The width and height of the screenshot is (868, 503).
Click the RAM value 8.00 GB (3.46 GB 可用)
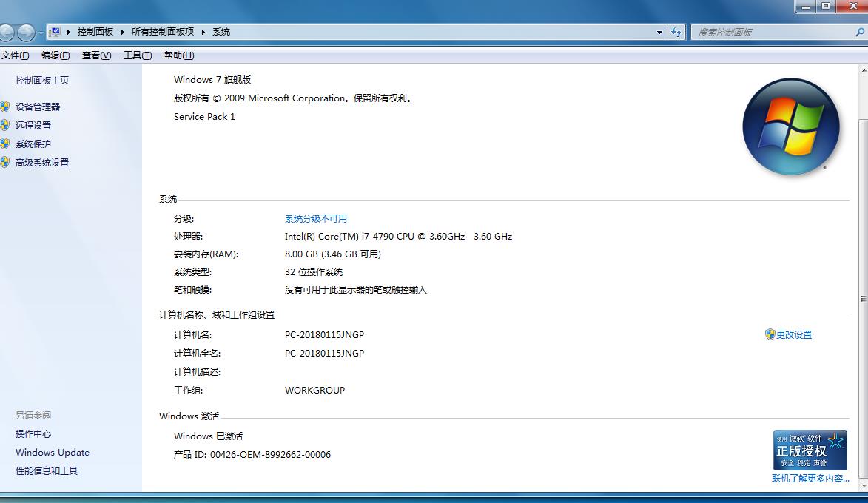coord(333,254)
